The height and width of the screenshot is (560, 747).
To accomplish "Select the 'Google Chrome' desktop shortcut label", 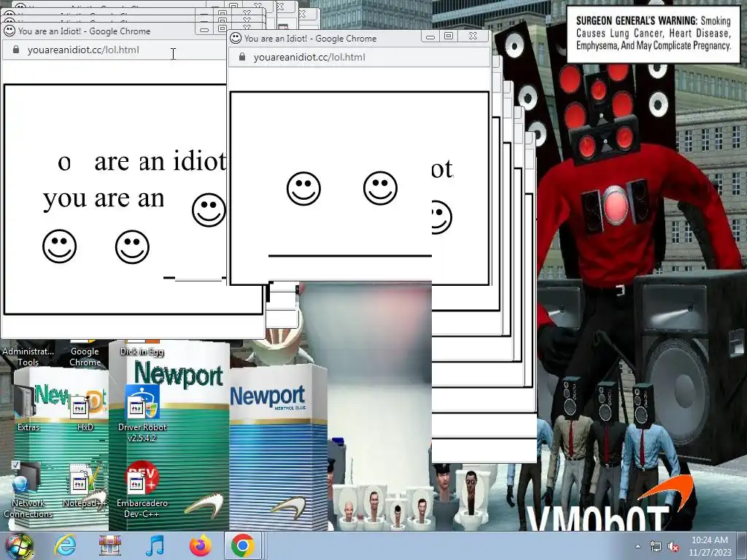I will (x=85, y=357).
